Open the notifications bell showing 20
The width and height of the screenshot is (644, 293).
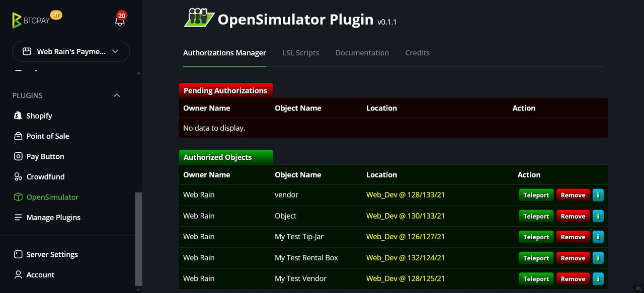coord(120,20)
